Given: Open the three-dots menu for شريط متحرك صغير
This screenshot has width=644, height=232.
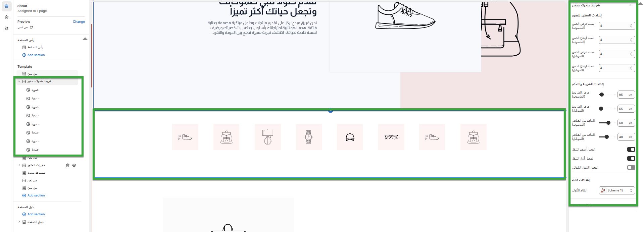Looking at the screenshot, I should coord(631,5).
